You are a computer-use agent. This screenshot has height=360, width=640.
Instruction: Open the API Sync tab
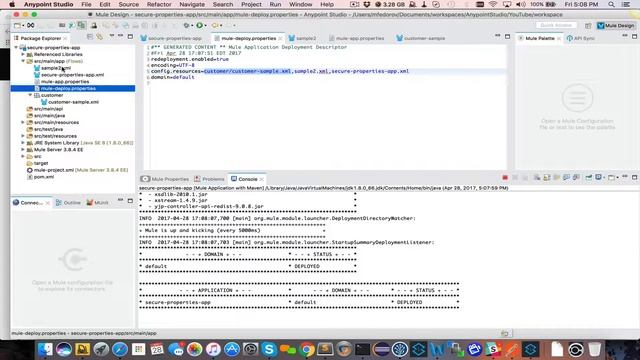(580, 38)
